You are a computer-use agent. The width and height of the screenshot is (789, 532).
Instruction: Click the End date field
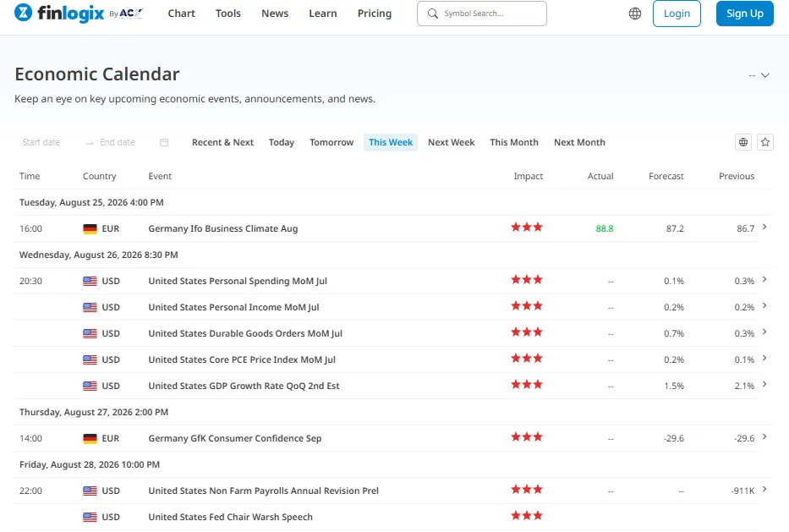coord(118,142)
